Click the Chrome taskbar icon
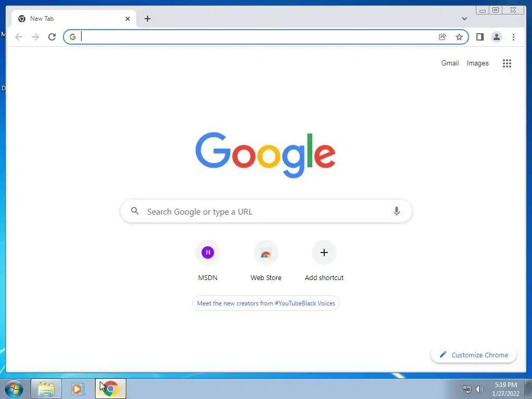Screen dimensions: 532x399 110,389
